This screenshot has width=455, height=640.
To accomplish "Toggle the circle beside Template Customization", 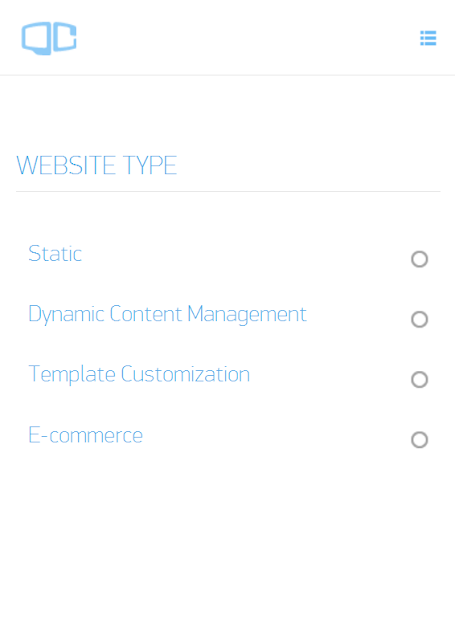I will pyautogui.click(x=419, y=380).
